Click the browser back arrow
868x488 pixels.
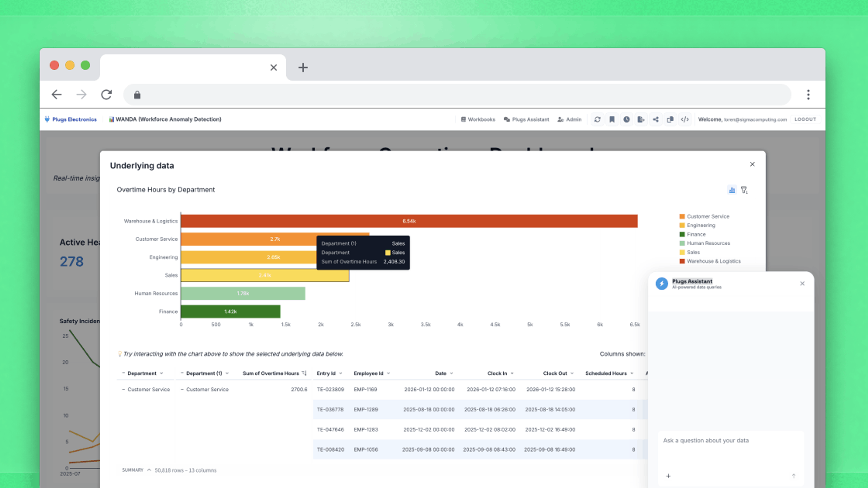click(x=57, y=95)
